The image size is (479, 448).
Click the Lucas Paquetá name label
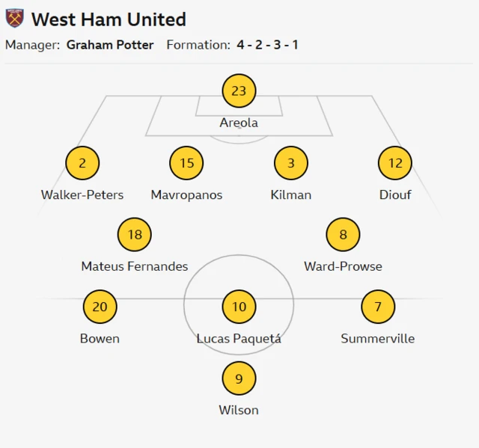click(239, 339)
